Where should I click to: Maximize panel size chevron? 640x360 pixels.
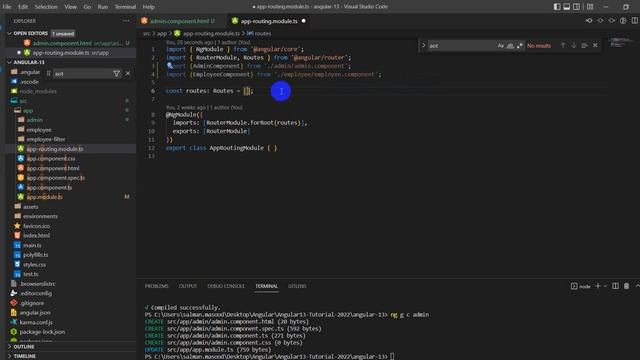pyautogui.click(x=637, y=286)
